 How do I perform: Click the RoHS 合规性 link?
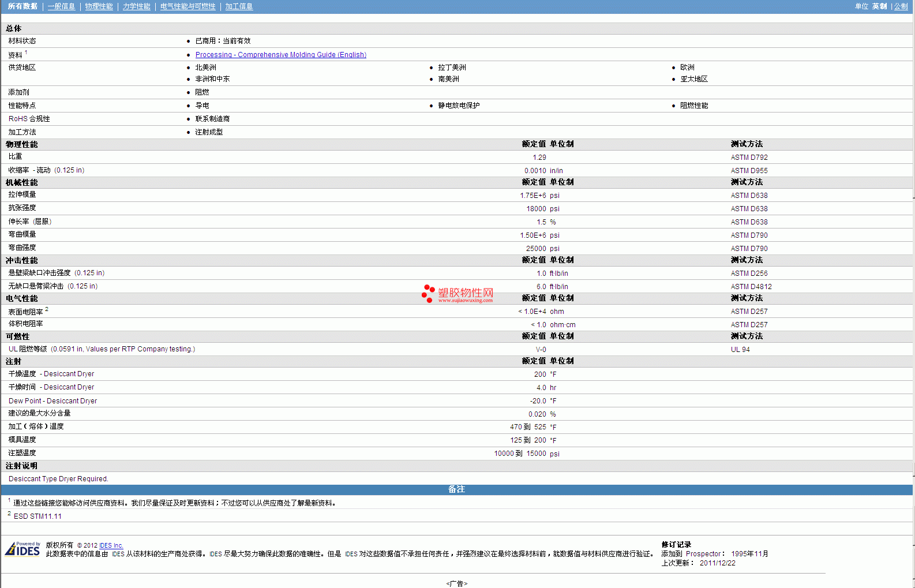coord(29,119)
